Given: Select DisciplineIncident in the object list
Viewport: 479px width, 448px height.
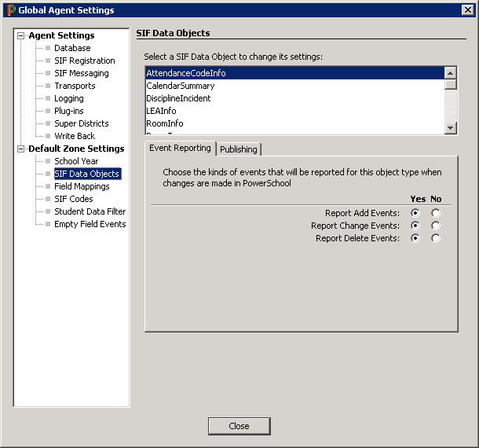Looking at the screenshot, I should pos(179,98).
